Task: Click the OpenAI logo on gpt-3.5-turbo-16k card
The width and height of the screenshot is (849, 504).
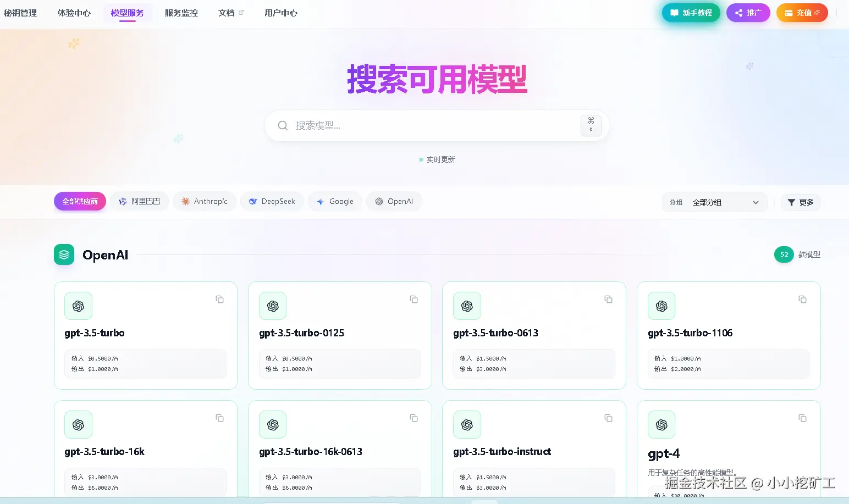Action: pyautogui.click(x=78, y=425)
